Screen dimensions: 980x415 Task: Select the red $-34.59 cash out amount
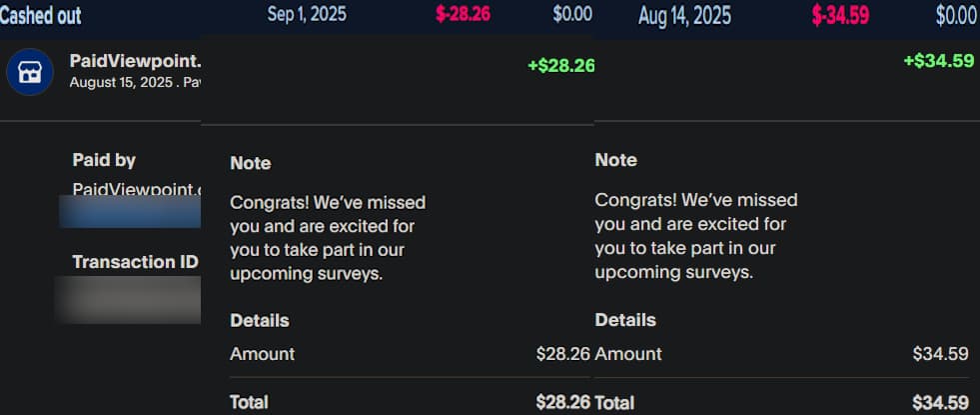pos(840,15)
